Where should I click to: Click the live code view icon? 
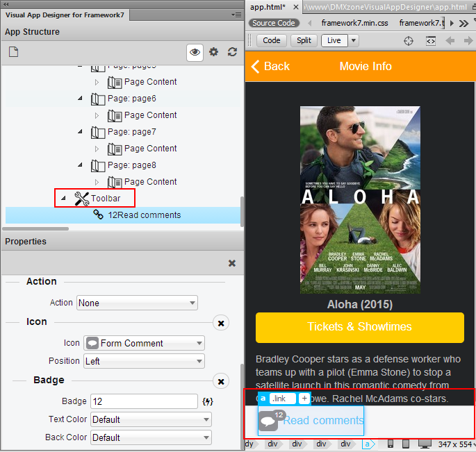431,41
